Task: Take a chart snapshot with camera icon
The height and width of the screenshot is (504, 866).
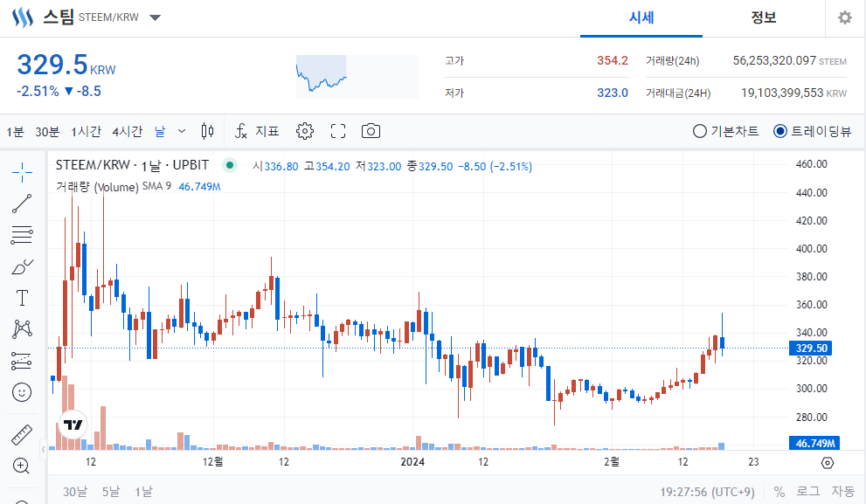Action: pyautogui.click(x=371, y=131)
